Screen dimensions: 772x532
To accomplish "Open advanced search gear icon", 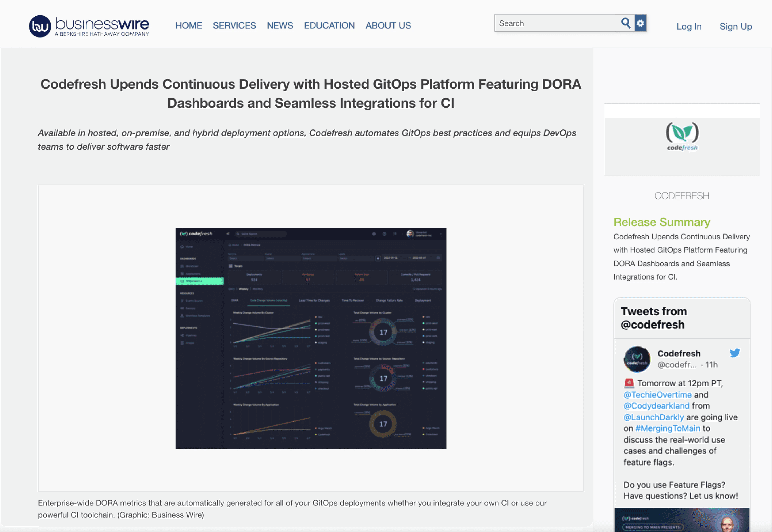I will point(640,23).
